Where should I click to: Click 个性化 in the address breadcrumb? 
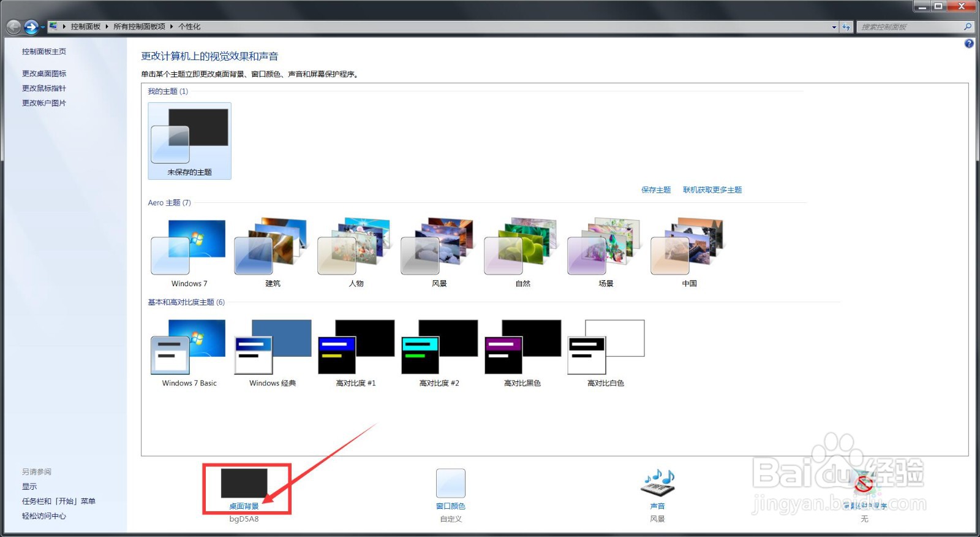(x=189, y=27)
